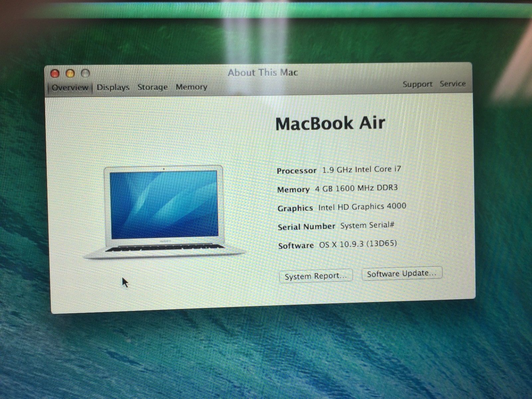Click the Software label
Viewport: 532px width, 399px height.
[296, 246]
